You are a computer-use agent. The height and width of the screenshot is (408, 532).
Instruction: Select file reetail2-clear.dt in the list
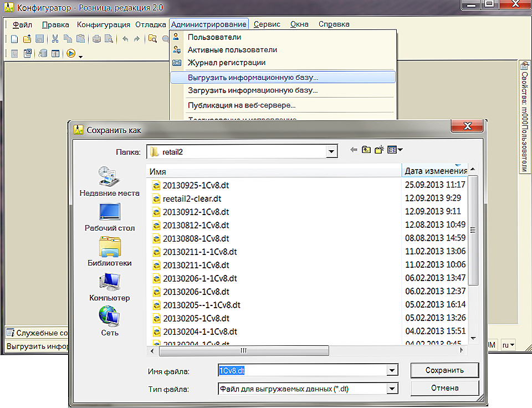click(192, 198)
